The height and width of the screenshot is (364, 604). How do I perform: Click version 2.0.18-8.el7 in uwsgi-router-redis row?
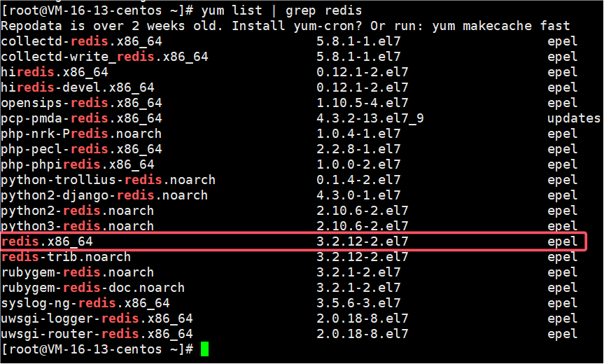(x=363, y=334)
